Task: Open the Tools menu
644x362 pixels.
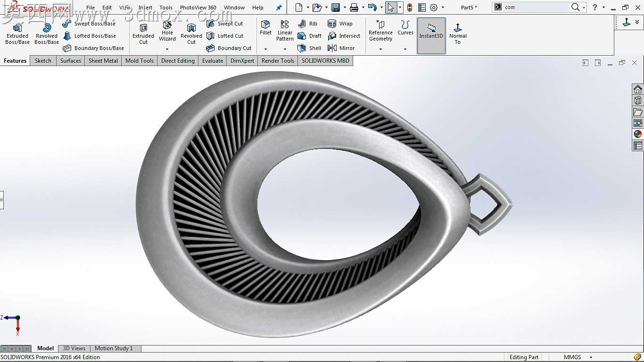Action: 166,8
